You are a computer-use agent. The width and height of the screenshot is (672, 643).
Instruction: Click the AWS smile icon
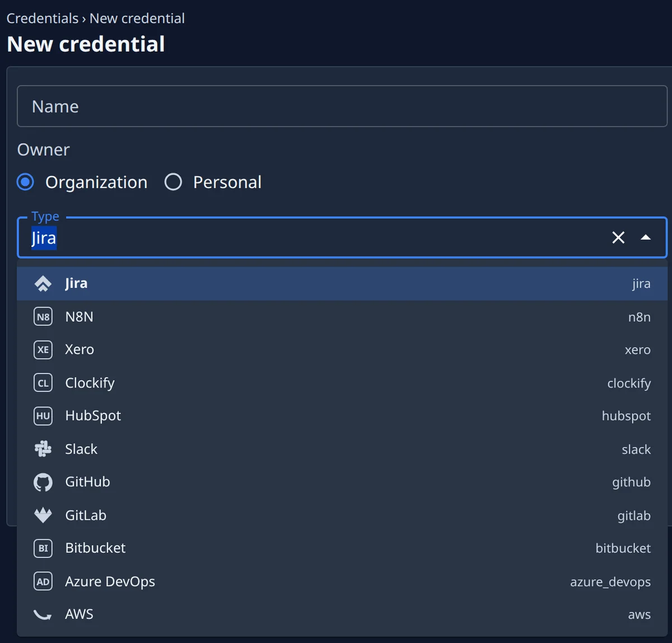[43, 614]
